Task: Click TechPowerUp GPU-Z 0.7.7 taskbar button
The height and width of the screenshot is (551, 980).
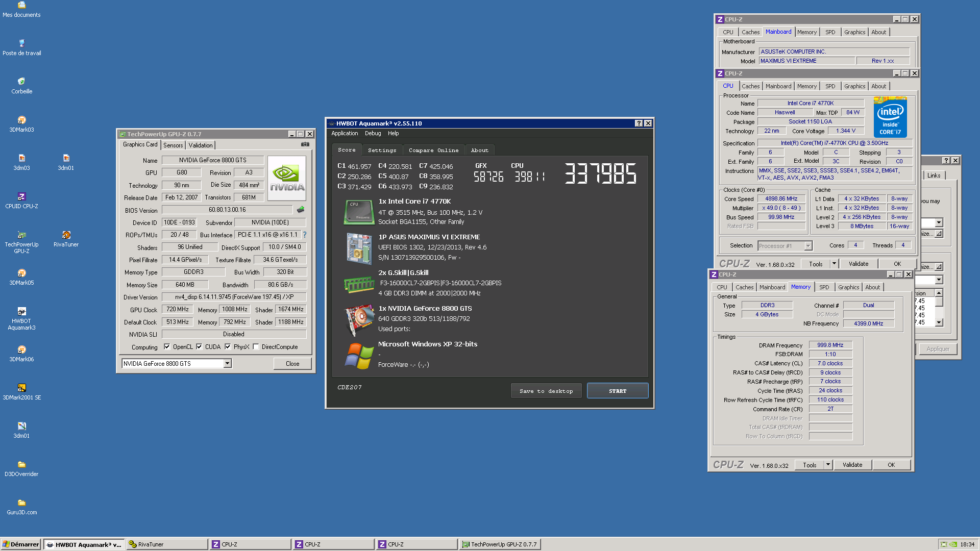Action: 500,544
